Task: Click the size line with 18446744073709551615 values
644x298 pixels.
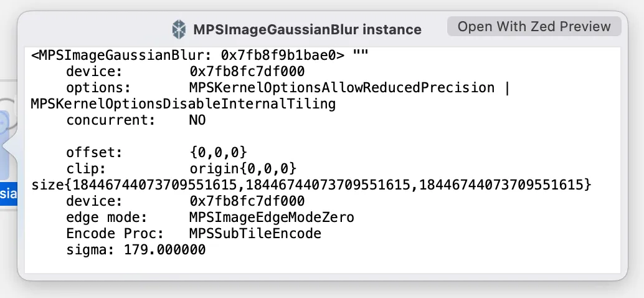Action: (x=311, y=185)
